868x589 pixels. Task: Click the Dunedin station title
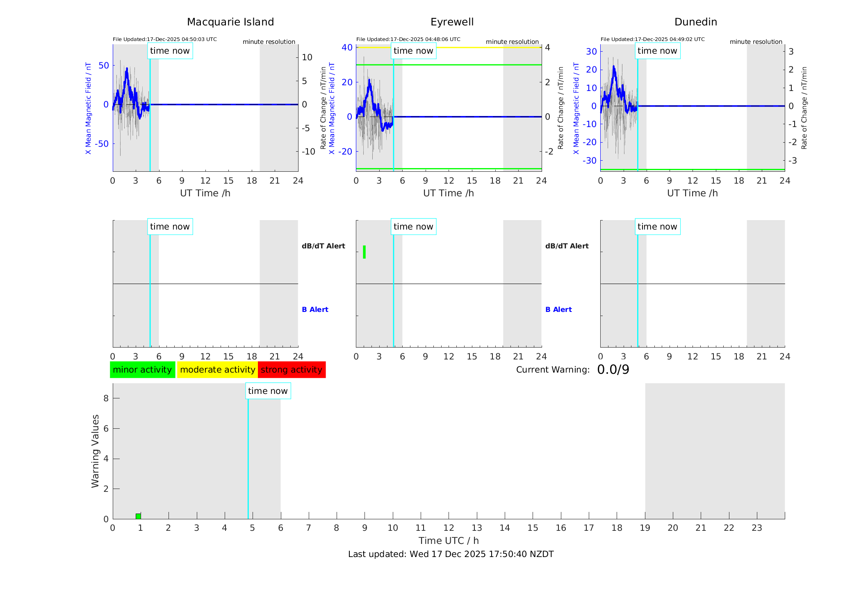pyautogui.click(x=695, y=22)
